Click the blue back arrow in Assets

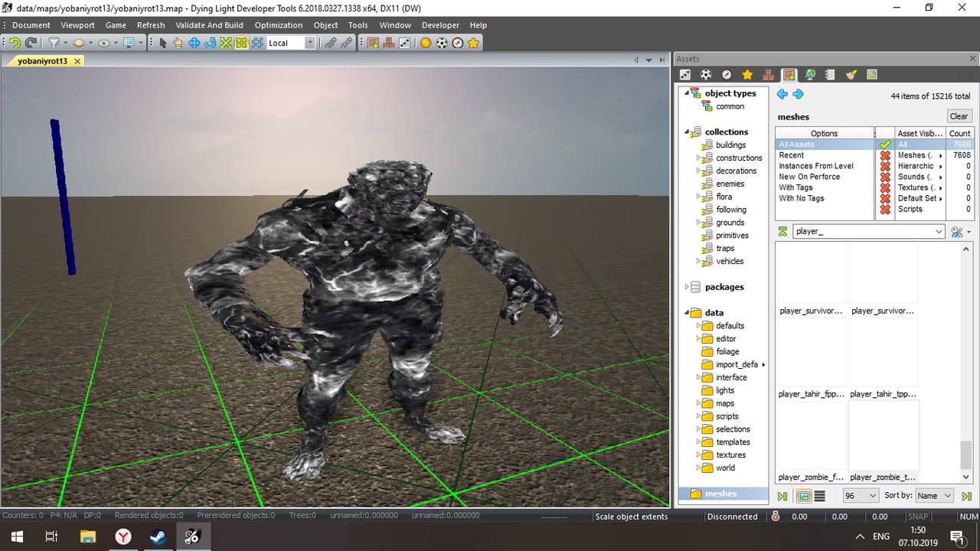coord(782,94)
